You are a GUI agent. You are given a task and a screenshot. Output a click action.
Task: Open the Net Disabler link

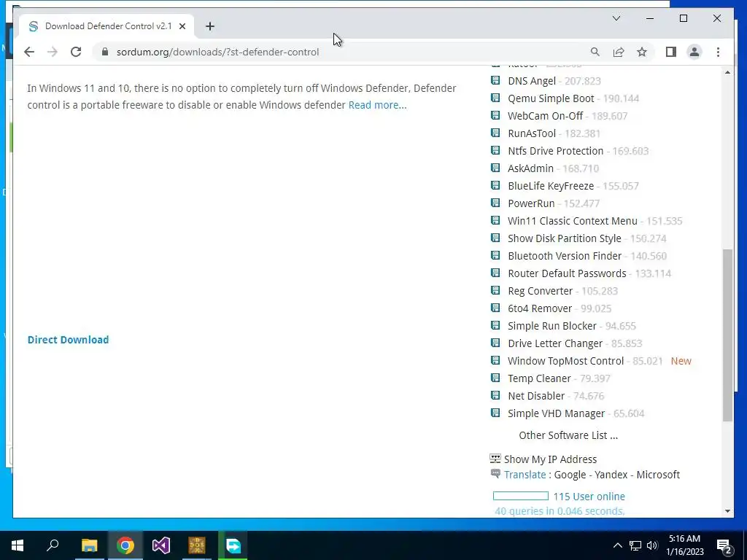pyautogui.click(x=536, y=396)
